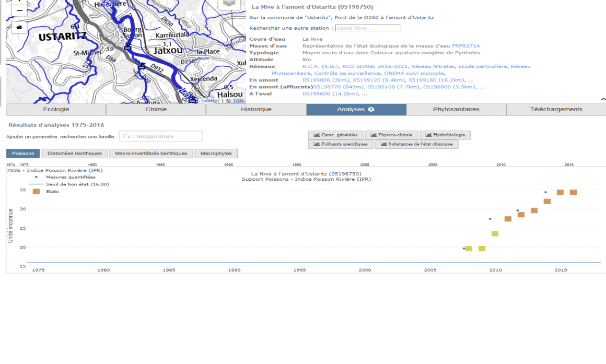Click the station search input box

367,28
